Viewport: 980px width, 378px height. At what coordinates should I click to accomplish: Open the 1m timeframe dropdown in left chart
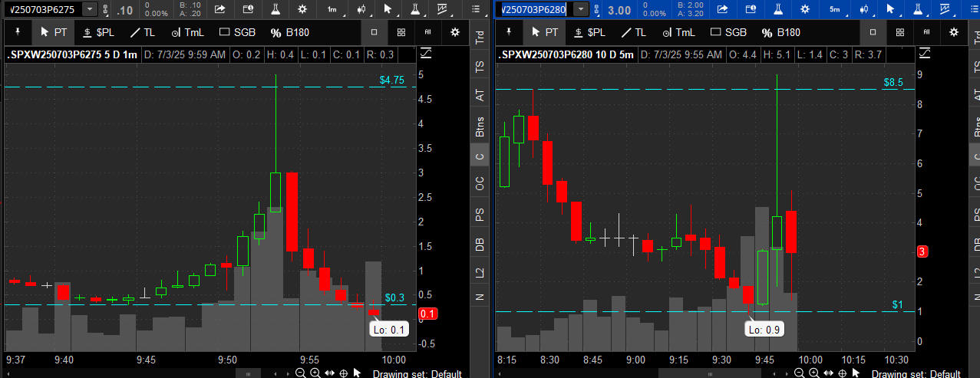[x=335, y=9]
